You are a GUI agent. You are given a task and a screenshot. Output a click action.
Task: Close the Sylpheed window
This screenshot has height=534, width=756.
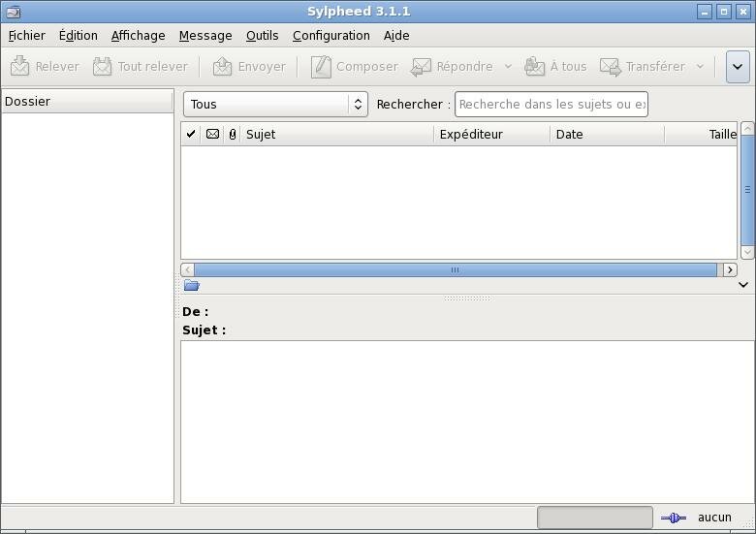(x=743, y=12)
